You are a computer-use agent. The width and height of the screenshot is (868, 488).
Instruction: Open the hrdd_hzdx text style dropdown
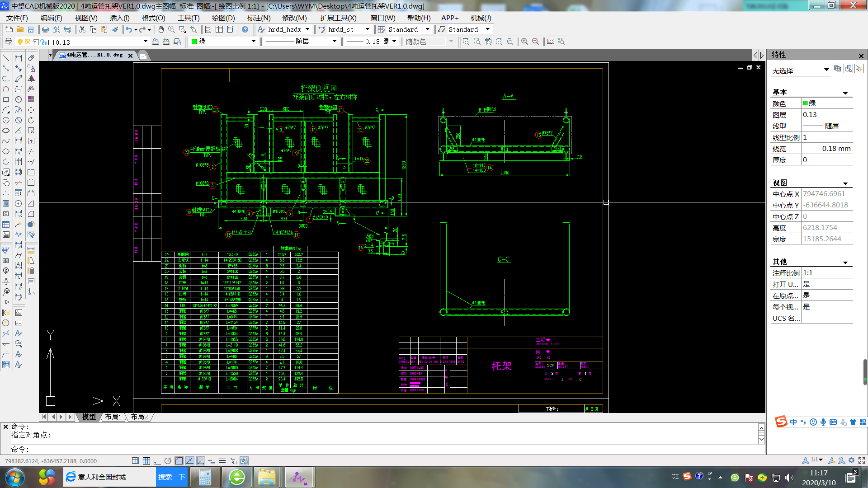pos(307,29)
